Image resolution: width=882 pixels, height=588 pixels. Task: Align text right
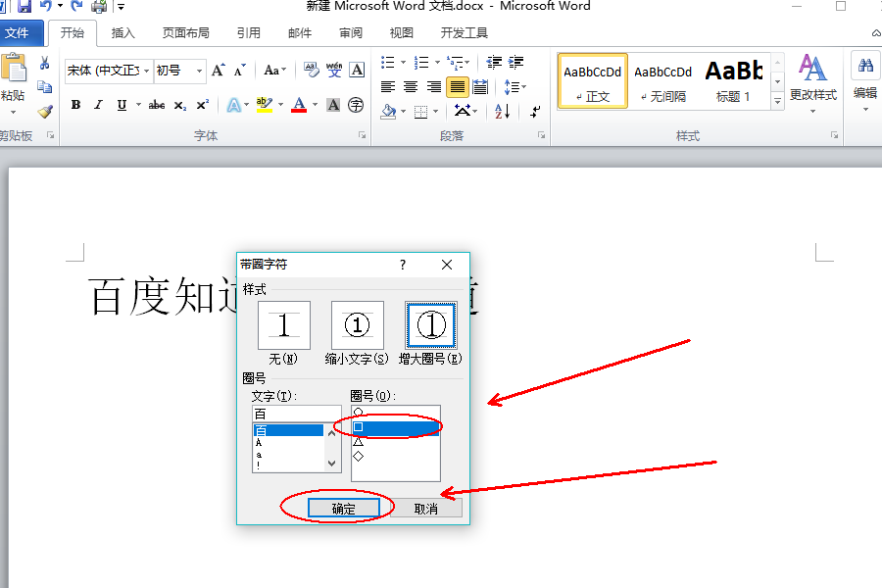[x=434, y=86]
